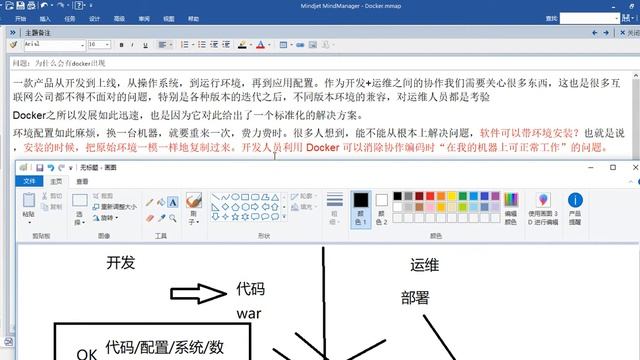Image resolution: width=640 pixels, height=360 pixels.
Task: Open the help question-mark icon in MindManager
Action: point(78,6)
